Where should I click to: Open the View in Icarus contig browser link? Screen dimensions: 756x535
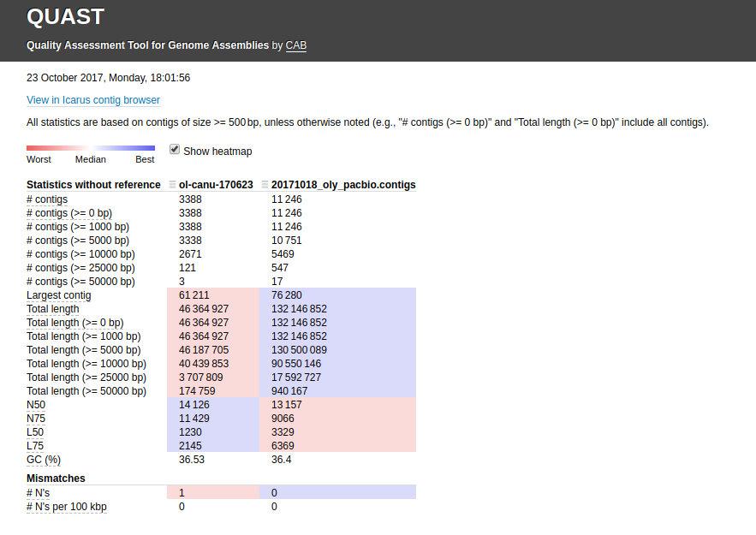93,100
